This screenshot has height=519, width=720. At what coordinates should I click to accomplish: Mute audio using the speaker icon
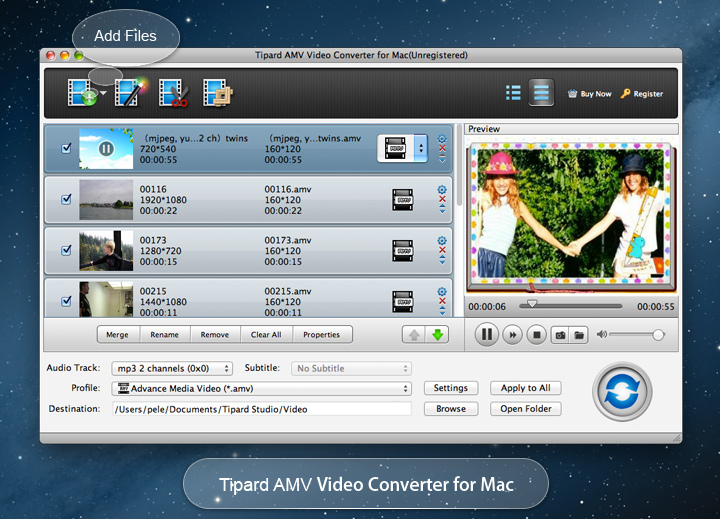(601, 334)
